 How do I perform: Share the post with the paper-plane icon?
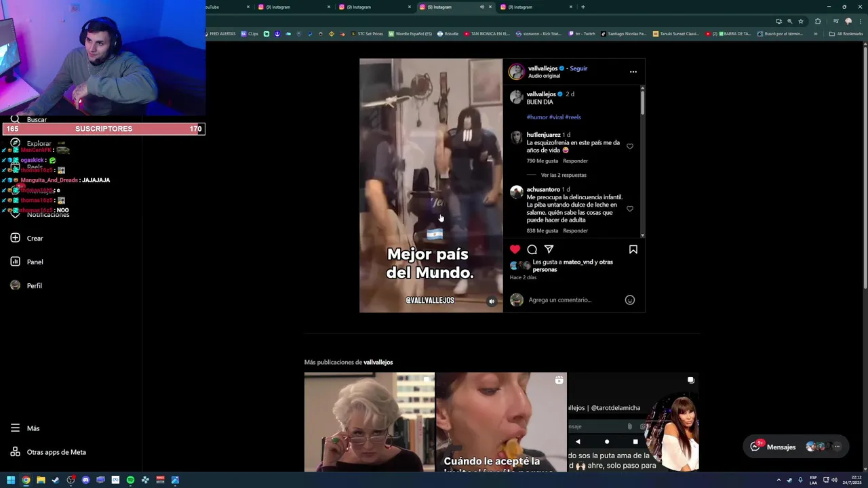[549, 249]
